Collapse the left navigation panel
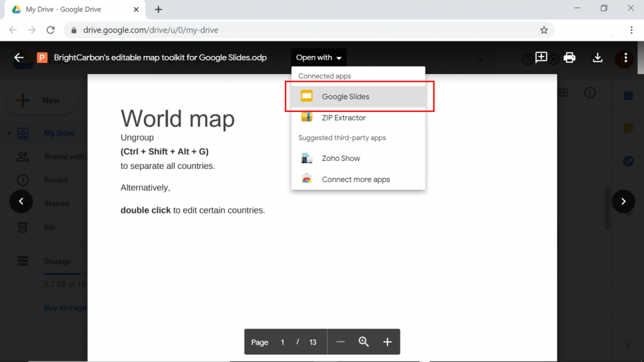 tap(21, 201)
